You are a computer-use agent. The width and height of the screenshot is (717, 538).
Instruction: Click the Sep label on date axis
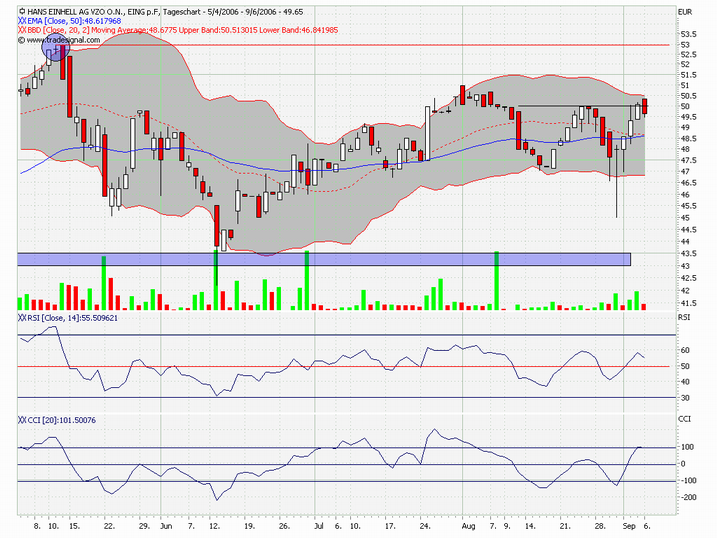pos(628,524)
